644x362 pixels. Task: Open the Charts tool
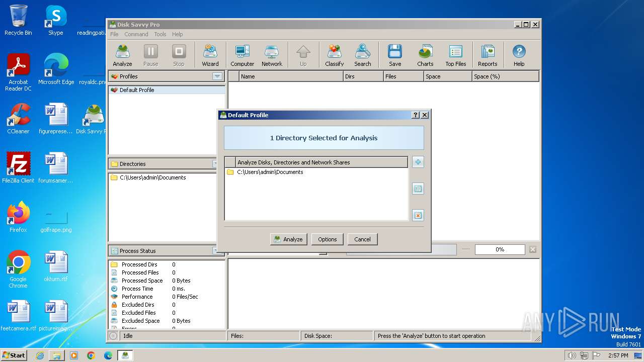425,55
